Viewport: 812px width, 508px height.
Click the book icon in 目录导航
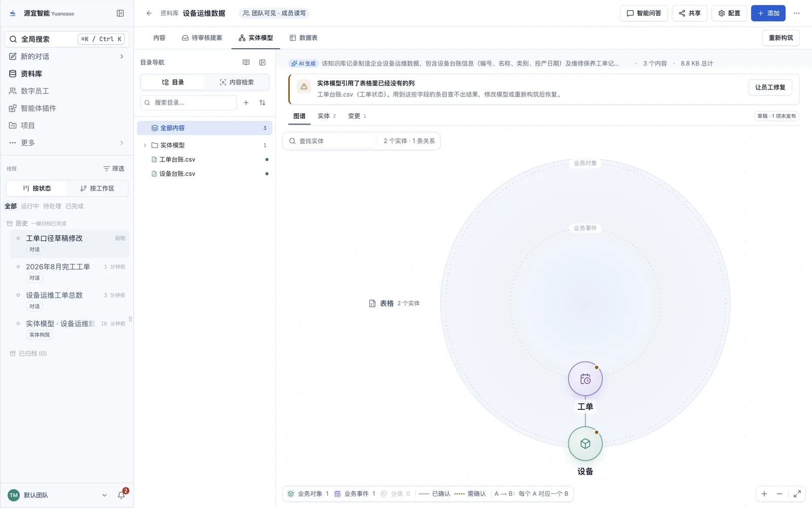click(246, 62)
